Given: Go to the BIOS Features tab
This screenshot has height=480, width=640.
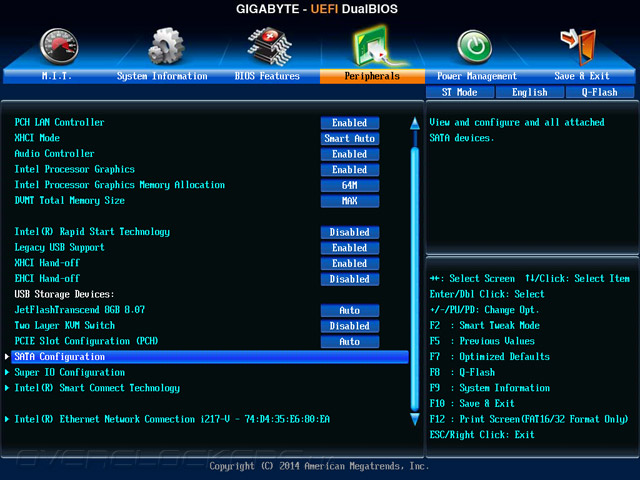Looking at the screenshot, I should (267, 76).
